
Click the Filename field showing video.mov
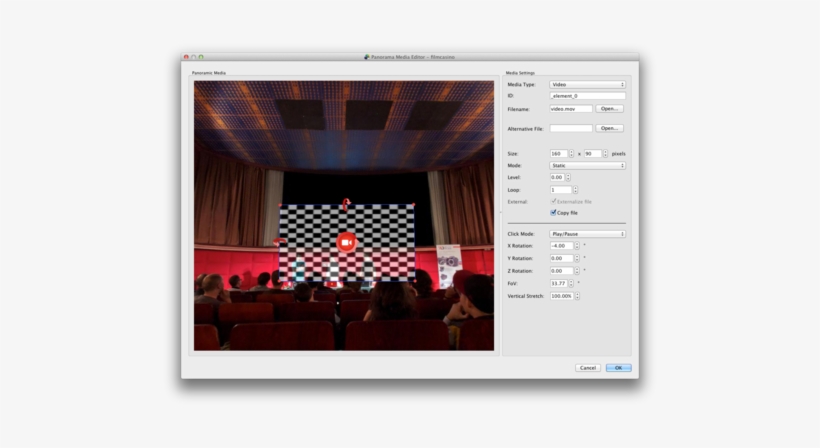[571, 109]
